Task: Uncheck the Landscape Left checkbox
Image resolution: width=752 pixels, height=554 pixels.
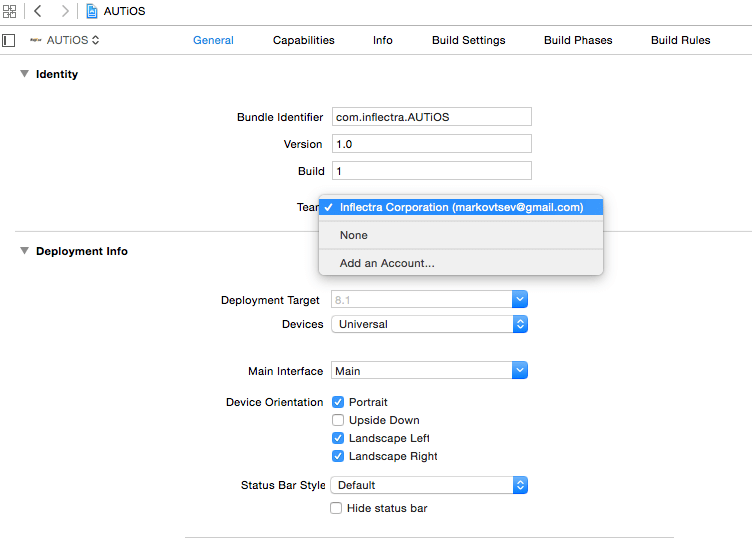Action: tap(338, 438)
